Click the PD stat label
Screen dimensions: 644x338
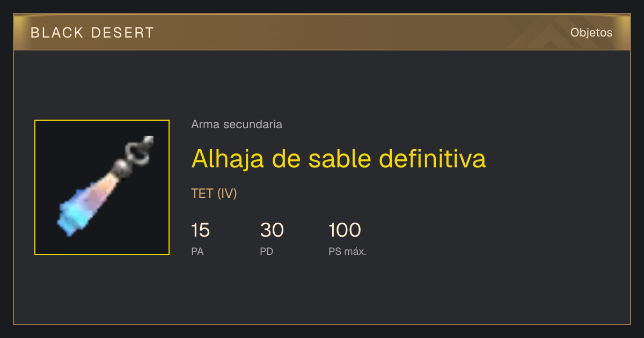click(266, 251)
